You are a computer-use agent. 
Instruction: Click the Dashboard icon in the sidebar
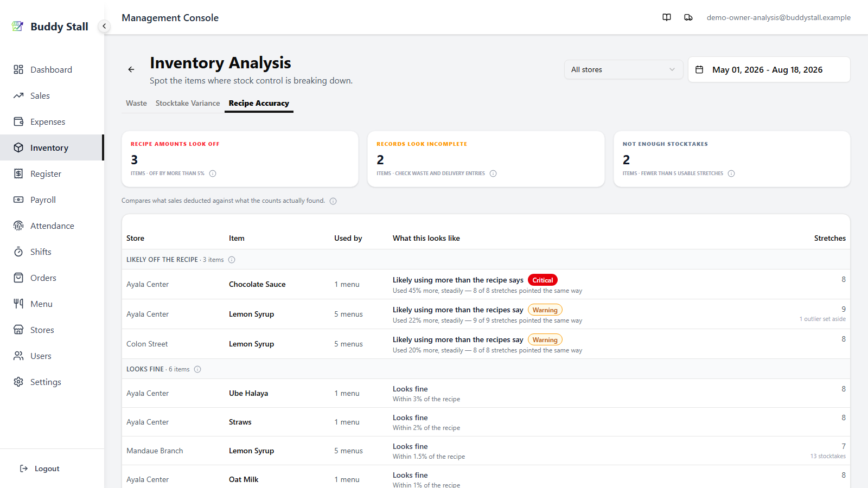point(18,69)
